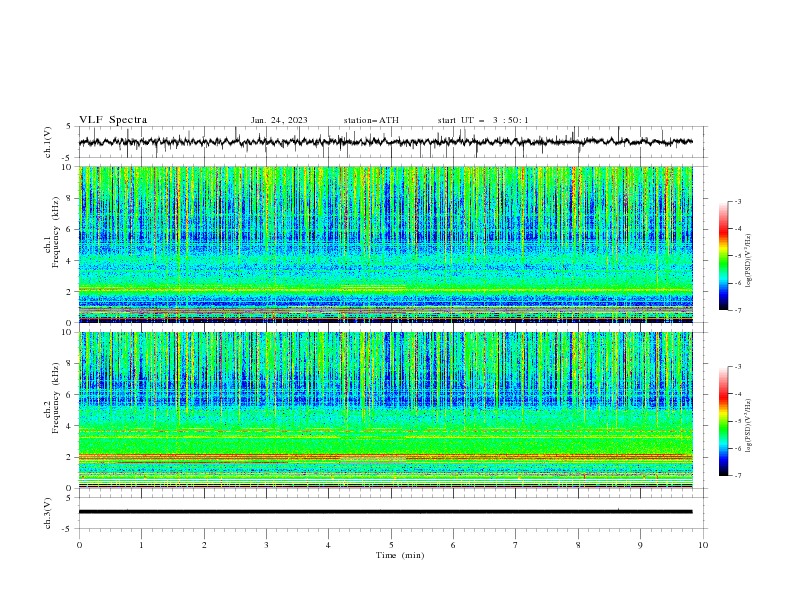Click the "Time (min)" axis title

[400, 555]
